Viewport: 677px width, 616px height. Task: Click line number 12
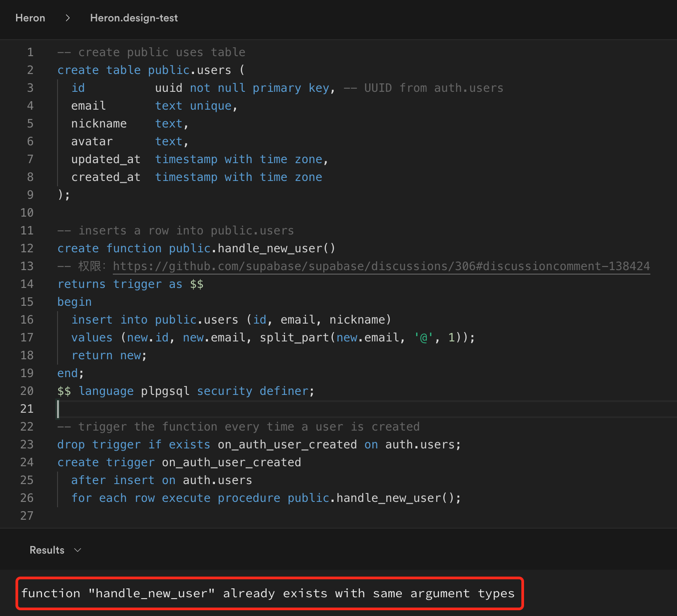click(x=27, y=248)
